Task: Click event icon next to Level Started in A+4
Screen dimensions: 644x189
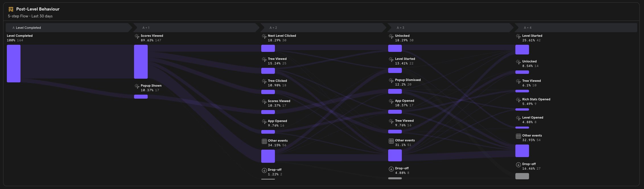Action: (x=519, y=36)
